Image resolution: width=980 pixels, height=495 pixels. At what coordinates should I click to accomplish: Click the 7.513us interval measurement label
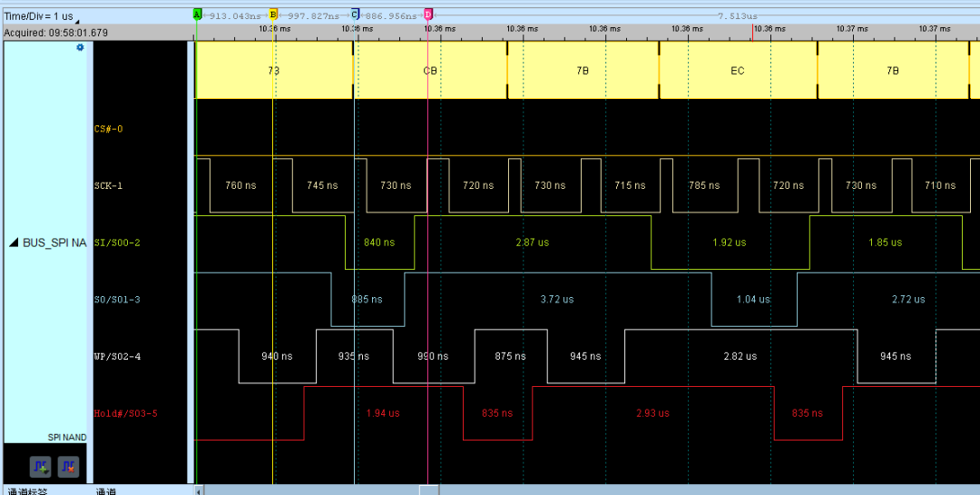click(738, 15)
